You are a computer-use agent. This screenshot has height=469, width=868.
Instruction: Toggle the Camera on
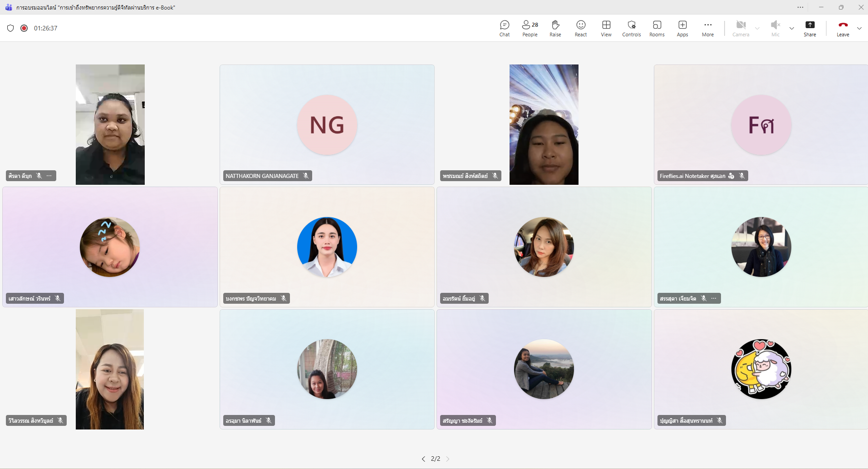point(740,28)
